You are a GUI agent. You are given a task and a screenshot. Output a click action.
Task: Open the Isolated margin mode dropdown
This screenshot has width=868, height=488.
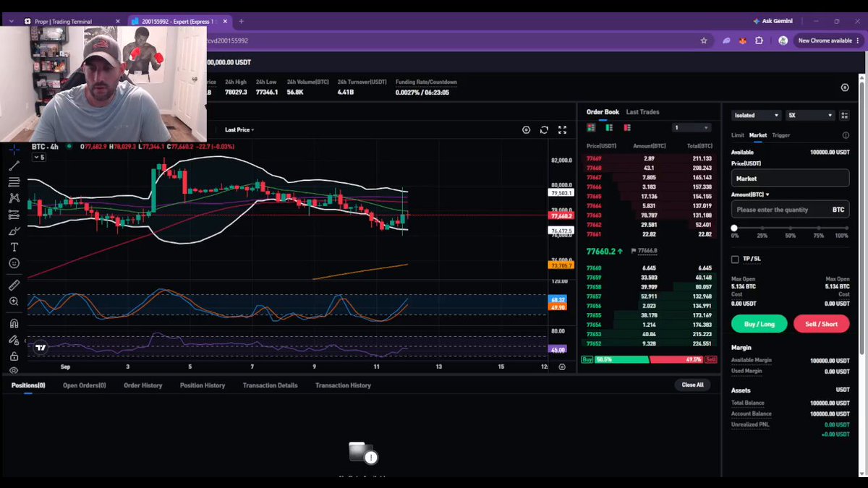point(757,115)
